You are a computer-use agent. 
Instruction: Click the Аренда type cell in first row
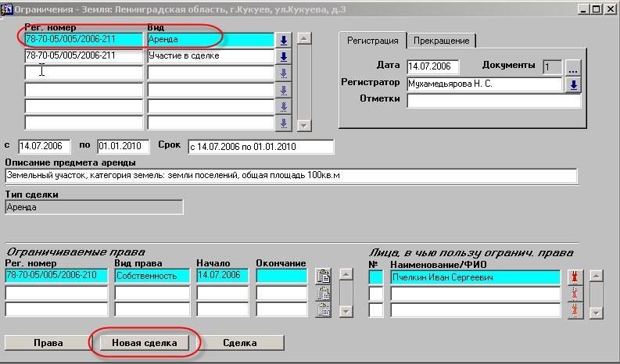211,40
